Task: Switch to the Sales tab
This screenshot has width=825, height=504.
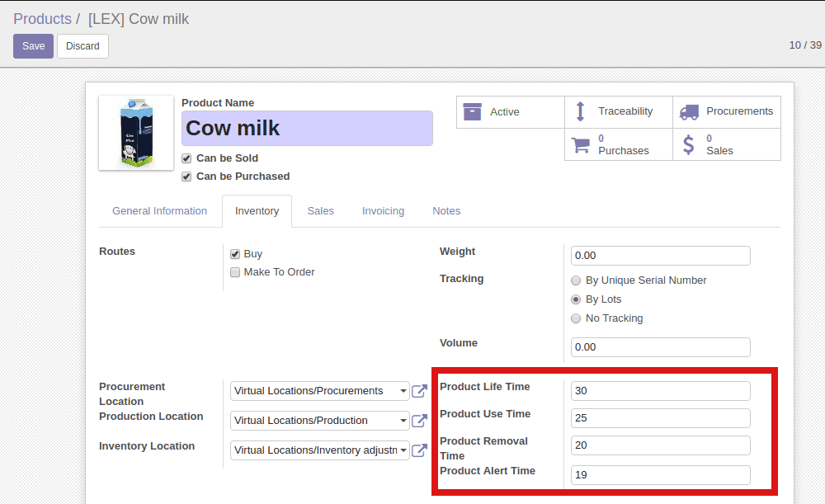Action: point(320,211)
